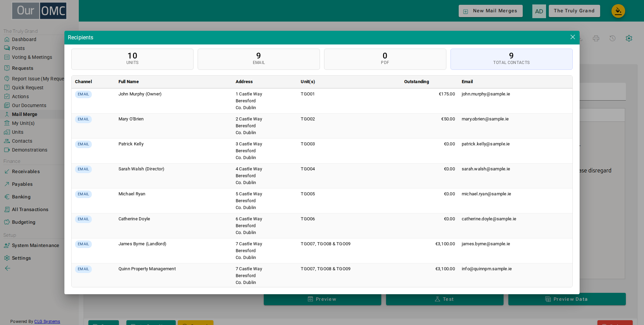This screenshot has height=325, width=644.
Task: Click the settings gear icon top right
Action: (629, 38)
